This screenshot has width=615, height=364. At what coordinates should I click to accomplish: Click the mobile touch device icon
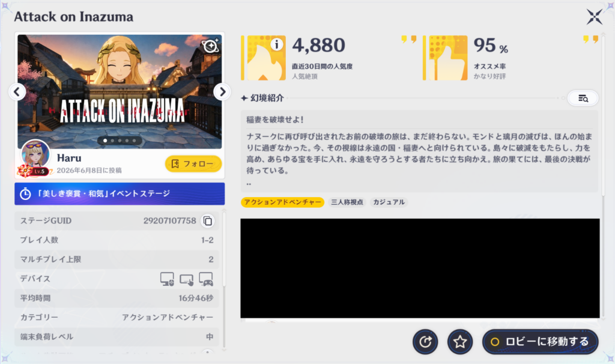[x=186, y=279]
